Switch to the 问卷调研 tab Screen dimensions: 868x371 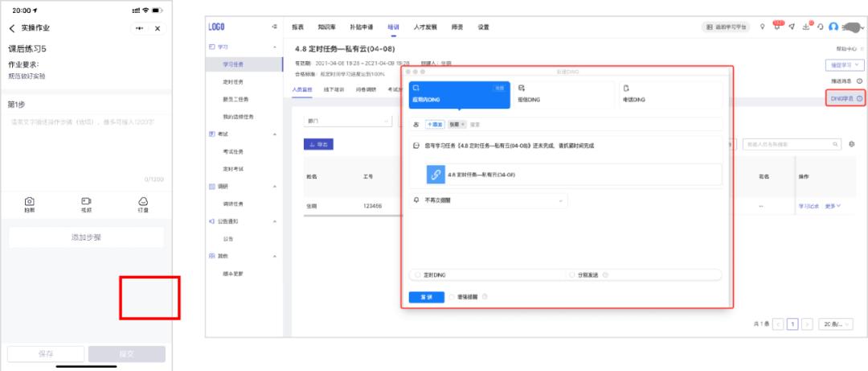click(x=366, y=89)
